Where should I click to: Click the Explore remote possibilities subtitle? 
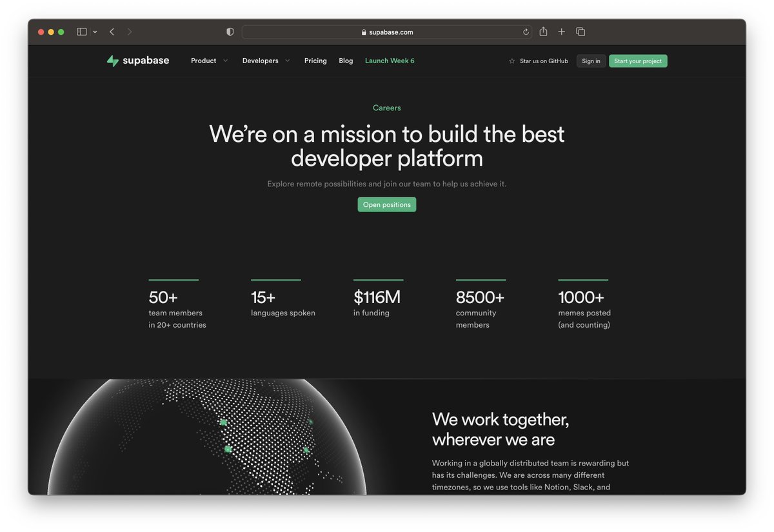387,184
